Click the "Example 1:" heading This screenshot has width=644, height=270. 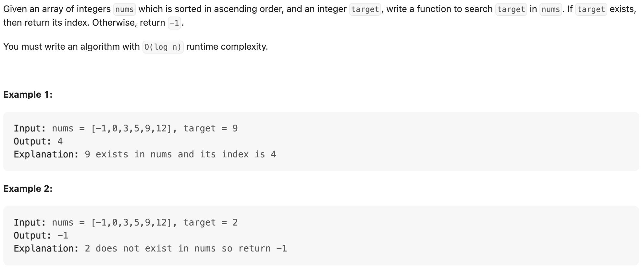28,94
